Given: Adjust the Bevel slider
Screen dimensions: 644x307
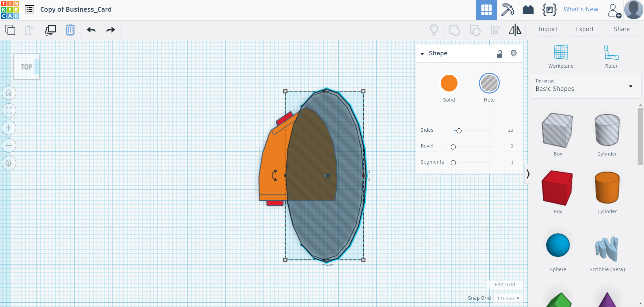Looking at the screenshot, I should [x=453, y=147].
